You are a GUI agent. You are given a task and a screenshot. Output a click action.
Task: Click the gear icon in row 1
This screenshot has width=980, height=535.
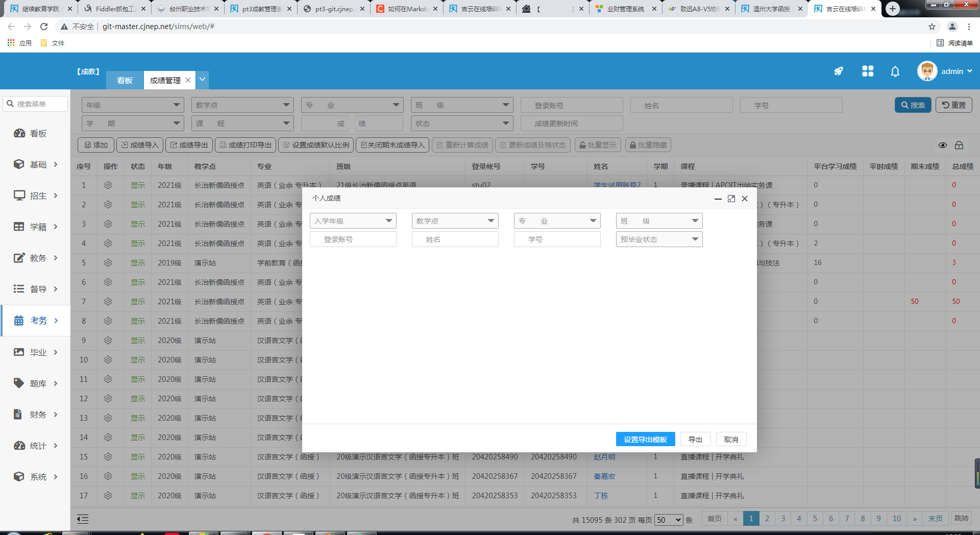tap(108, 185)
